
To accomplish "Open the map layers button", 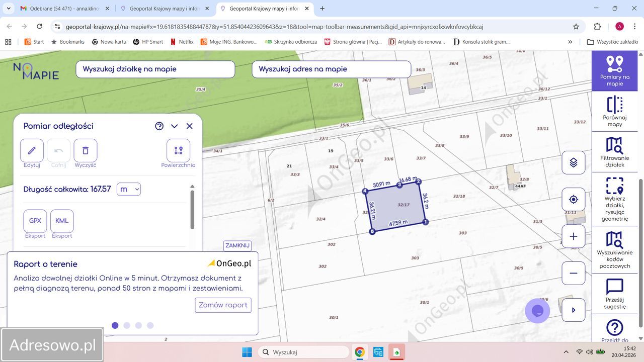I will (x=573, y=163).
